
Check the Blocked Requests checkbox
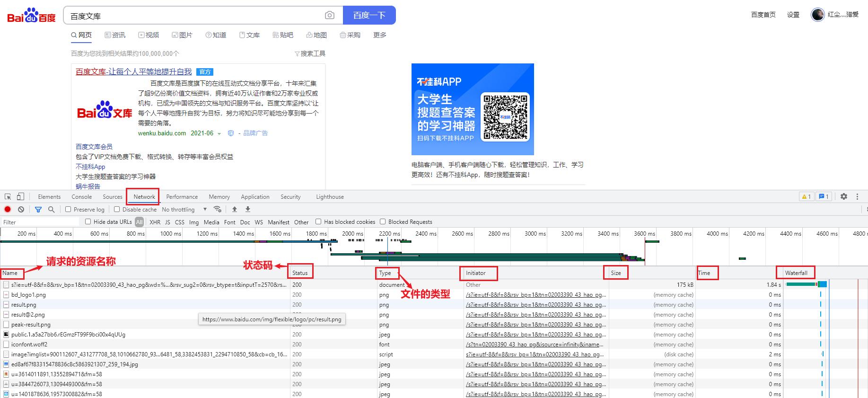383,221
